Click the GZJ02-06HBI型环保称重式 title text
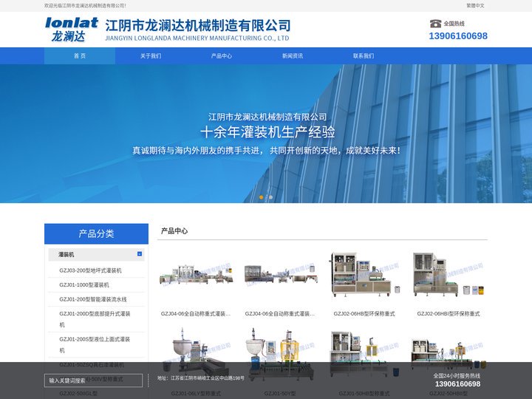Screen dimensions: 532x399 tap(449, 314)
